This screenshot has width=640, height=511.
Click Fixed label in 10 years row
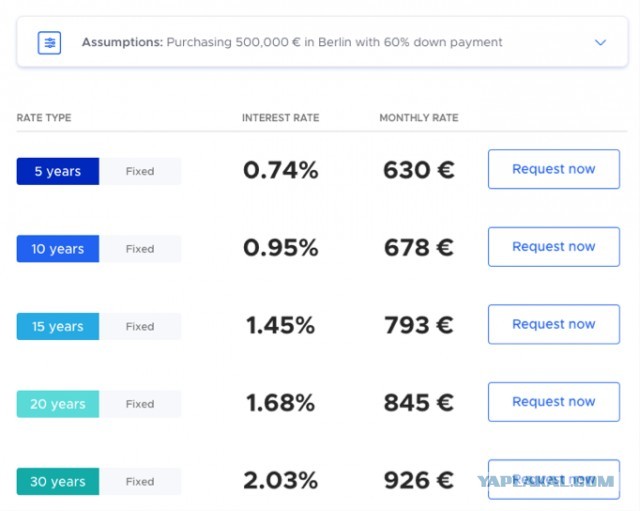pos(140,249)
